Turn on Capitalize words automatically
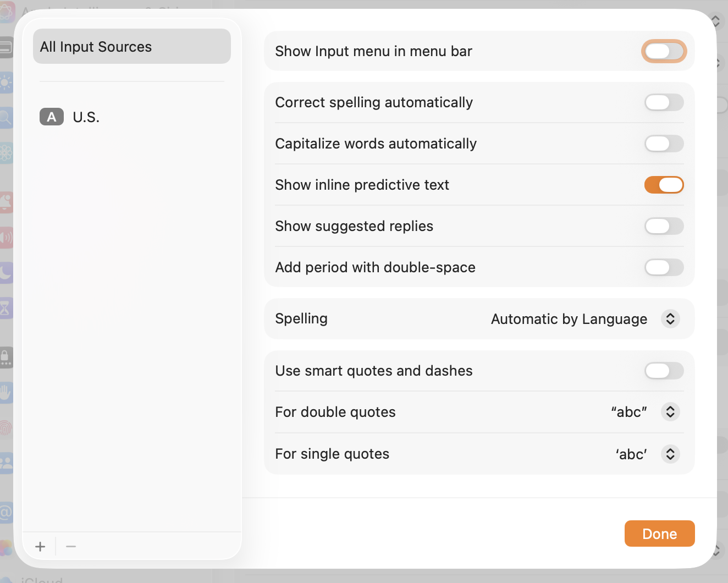This screenshot has width=728, height=583. point(664,144)
